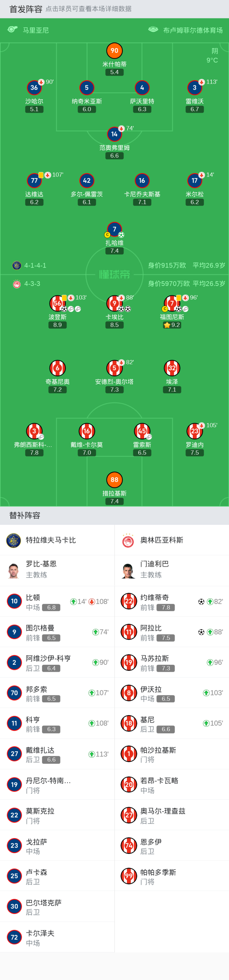Open 福图尼斯 number 7 player stats
The height and width of the screenshot is (980, 229).
click(x=172, y=303)
